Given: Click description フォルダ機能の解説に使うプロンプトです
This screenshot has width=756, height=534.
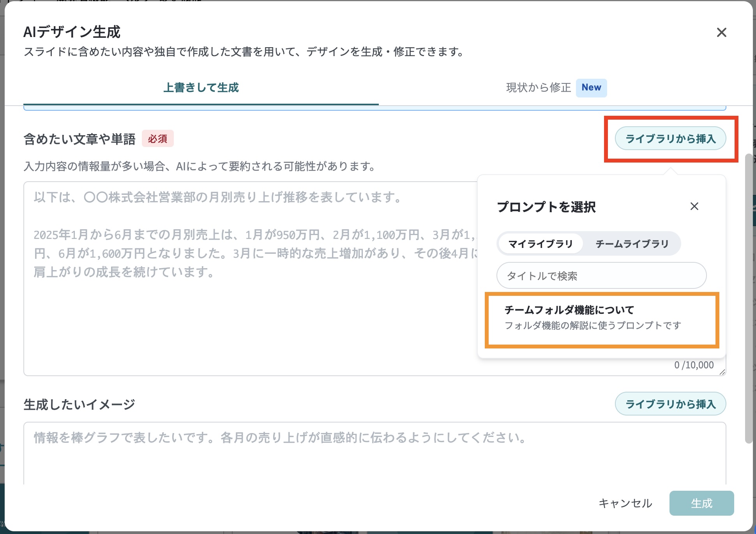Looking at the screenshot, I should click(x=593, y=325).
